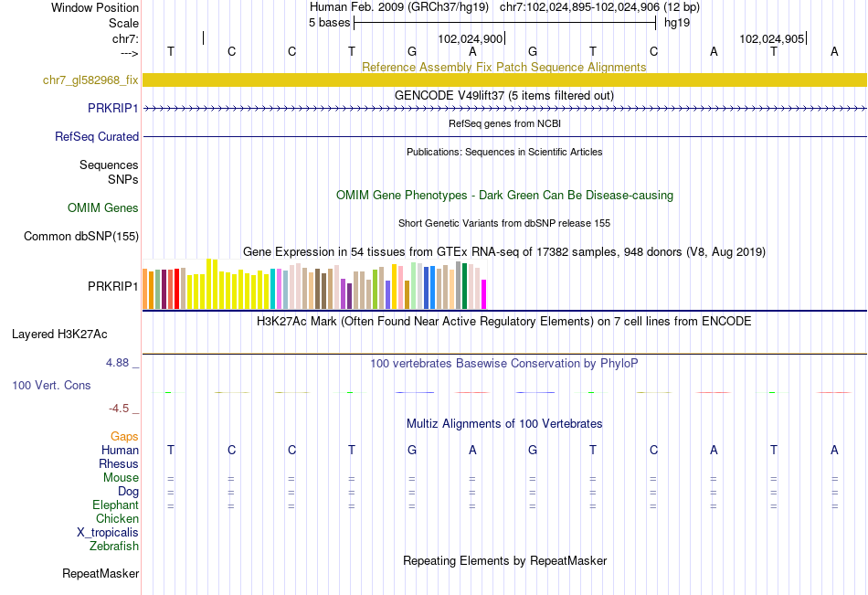Click the OMIM Genes track label
The image size is (868, 595).
[103, 207]
